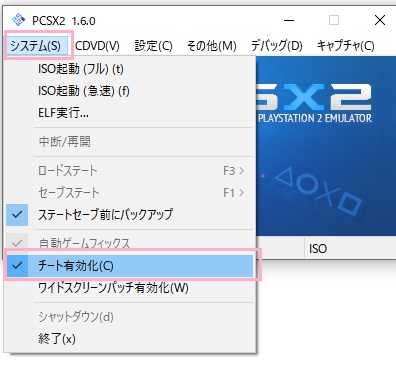Maximize the PCSX2 window
The height and width of the screenshot is (366, 396).
[334, 20]
